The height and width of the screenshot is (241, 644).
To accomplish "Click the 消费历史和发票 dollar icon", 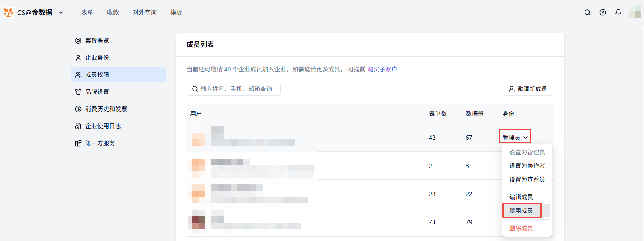I will click(78, 109).
